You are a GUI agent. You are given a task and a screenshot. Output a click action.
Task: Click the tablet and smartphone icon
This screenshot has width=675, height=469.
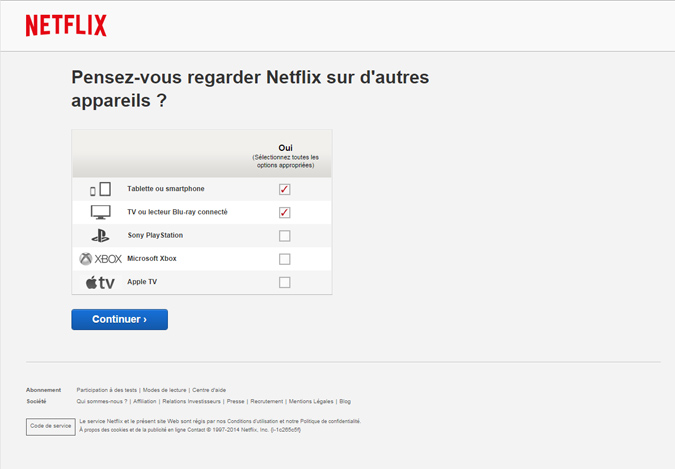[100, 189]
